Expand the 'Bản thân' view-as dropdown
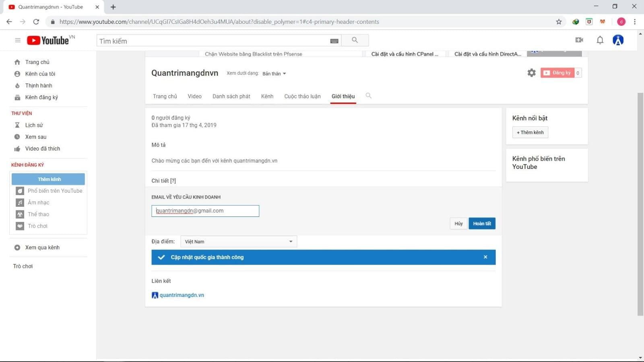 pos(274,74)
